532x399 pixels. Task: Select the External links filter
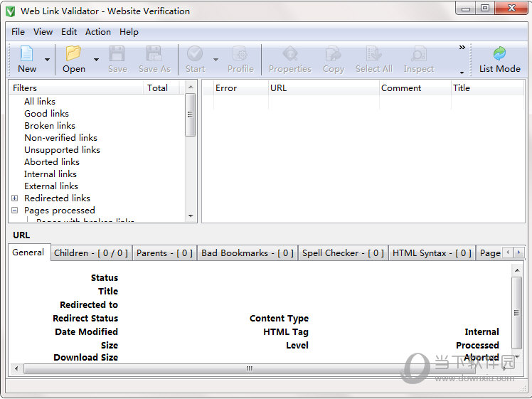point(51,186)
